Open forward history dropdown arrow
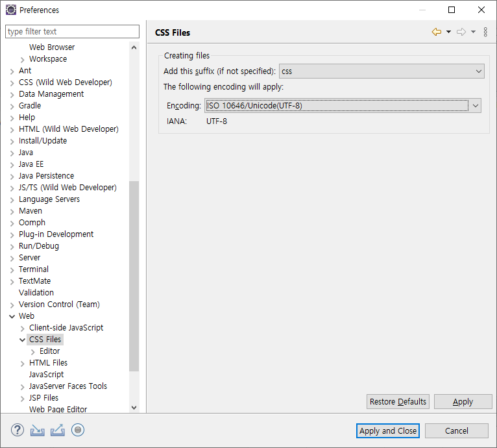 pyautogui.click(x=473, y=32)
